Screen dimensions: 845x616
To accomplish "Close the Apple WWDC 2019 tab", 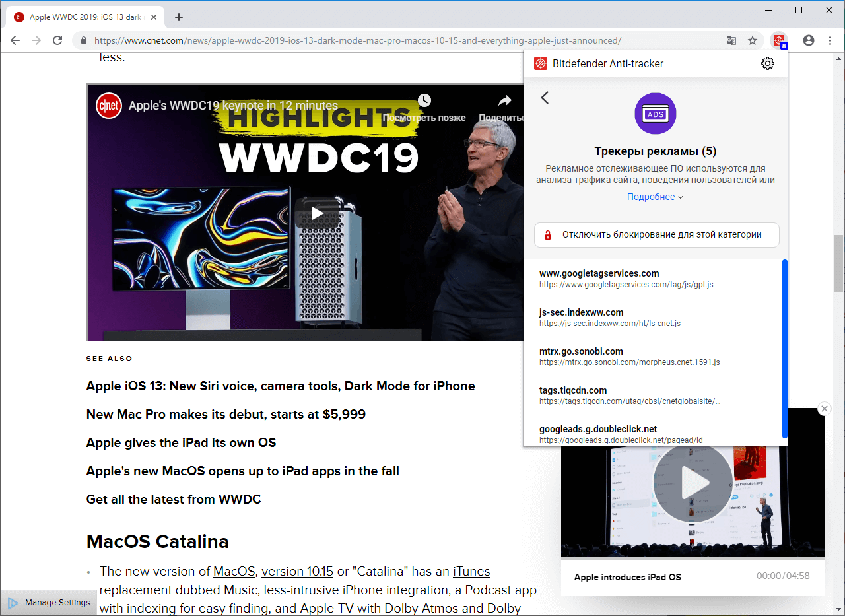I will 152,17.
